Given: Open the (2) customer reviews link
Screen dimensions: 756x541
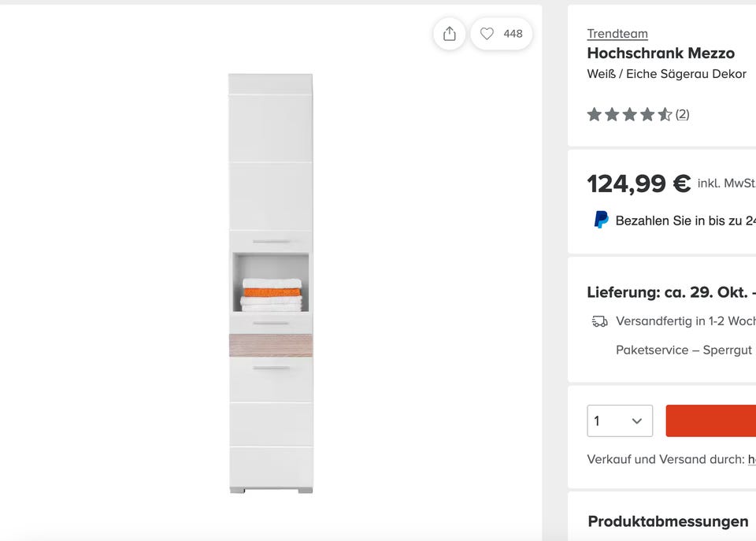Looking at the screenshot, I should click(x=682, y=114).
